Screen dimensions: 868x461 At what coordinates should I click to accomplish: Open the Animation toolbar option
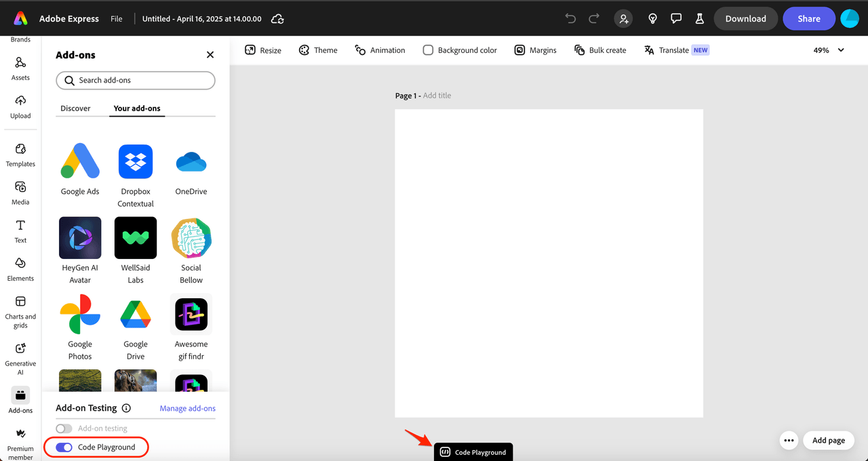point(380,50)
